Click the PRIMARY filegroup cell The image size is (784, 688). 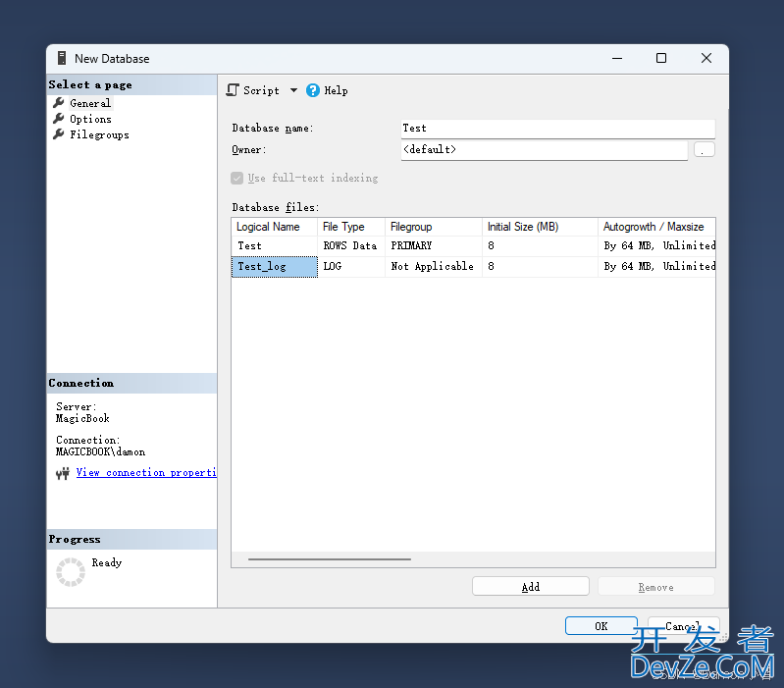(x=433, y=246)
